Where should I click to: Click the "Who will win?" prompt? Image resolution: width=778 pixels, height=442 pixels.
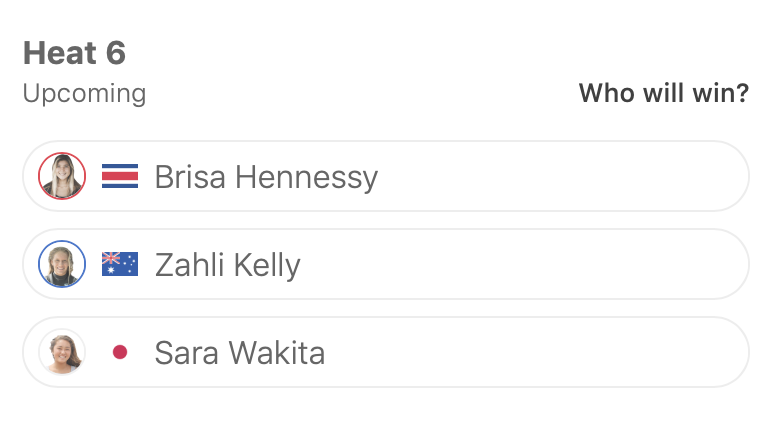pyautogui.click(x=664, y=94)
